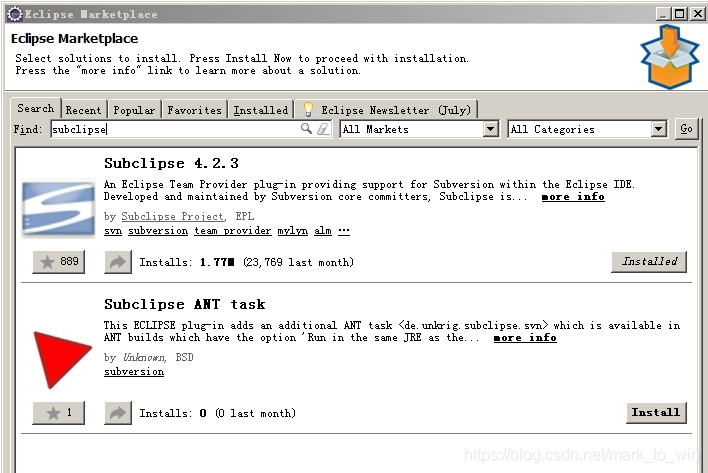Switch to the Favorites tab

pos(195,110)
